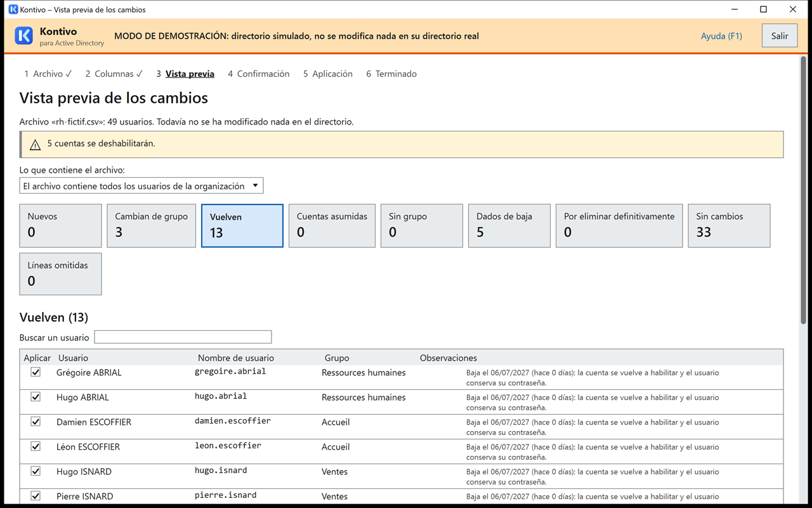812x508 pixels.
Task: Click username damien.escoffier cell
Action: click(233, 421)
